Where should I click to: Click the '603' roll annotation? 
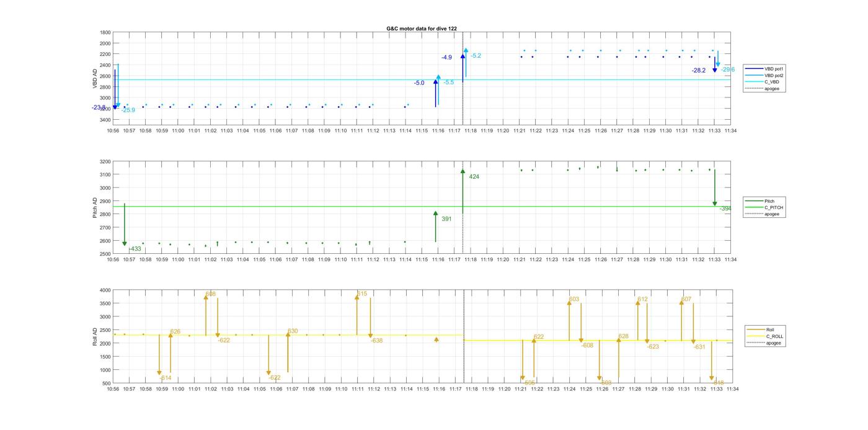[574, 300]
